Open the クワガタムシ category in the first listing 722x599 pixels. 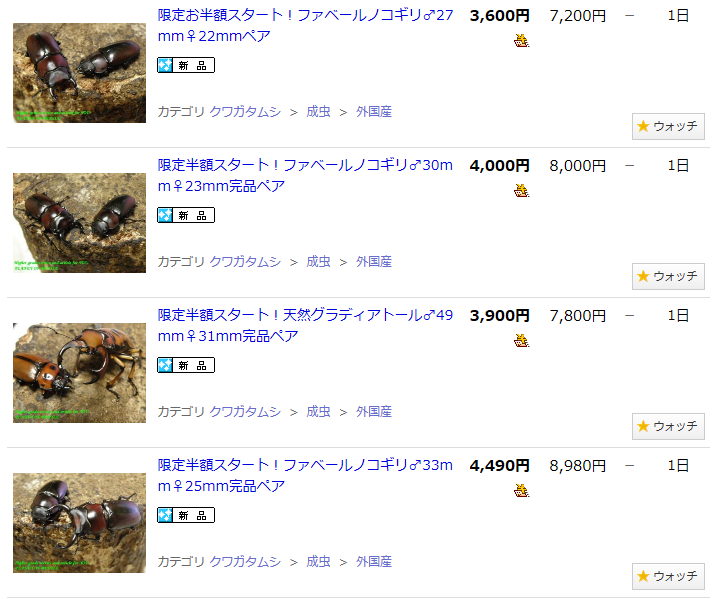[245, 112]
